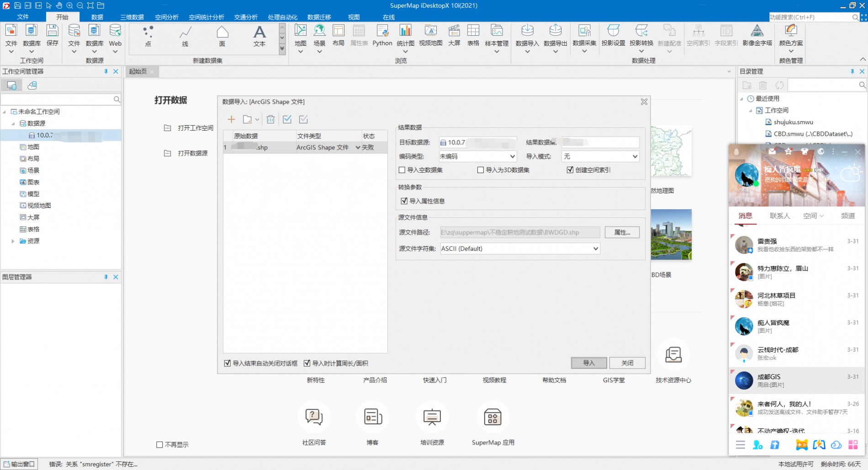Collapse the 最近使用 node in 目录管理
The width and height of the screenshot is (868, 470).
pos(741,99)
